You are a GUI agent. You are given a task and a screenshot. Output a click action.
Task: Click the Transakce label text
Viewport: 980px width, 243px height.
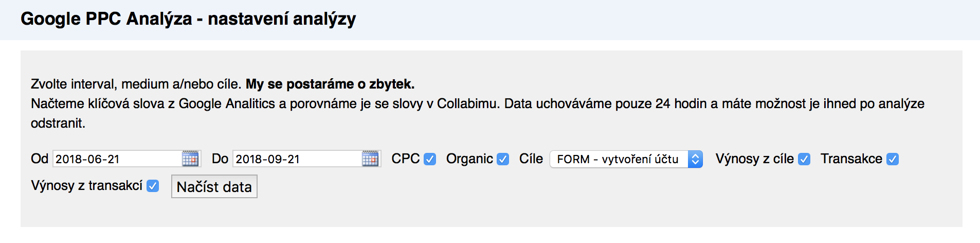click(851, 159)
